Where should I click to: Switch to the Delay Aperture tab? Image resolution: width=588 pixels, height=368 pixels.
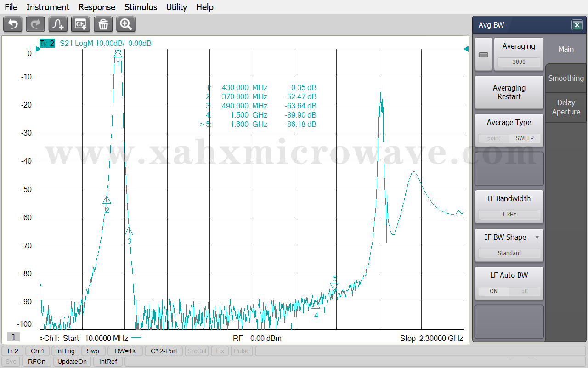(x=566, y=107)
